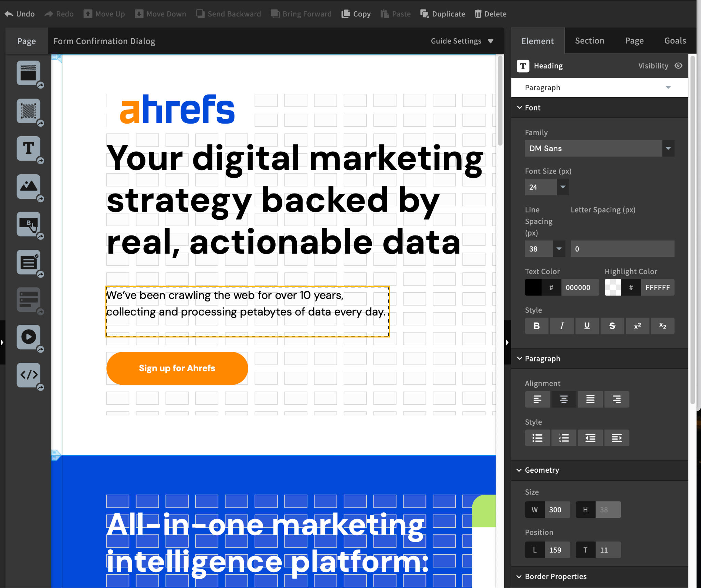Toggle italic styling in the Style section
This screenshot has width=701, height=588.
pos(562,325)
